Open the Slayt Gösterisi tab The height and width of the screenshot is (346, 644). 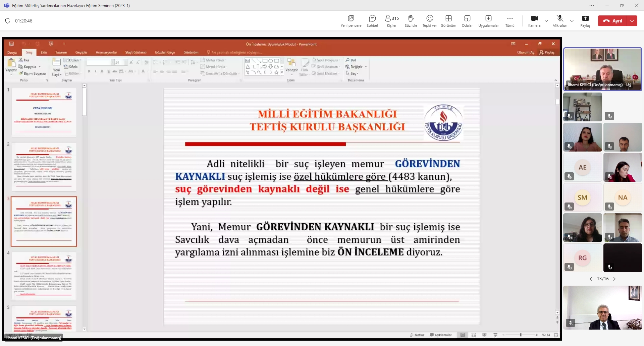136,52
